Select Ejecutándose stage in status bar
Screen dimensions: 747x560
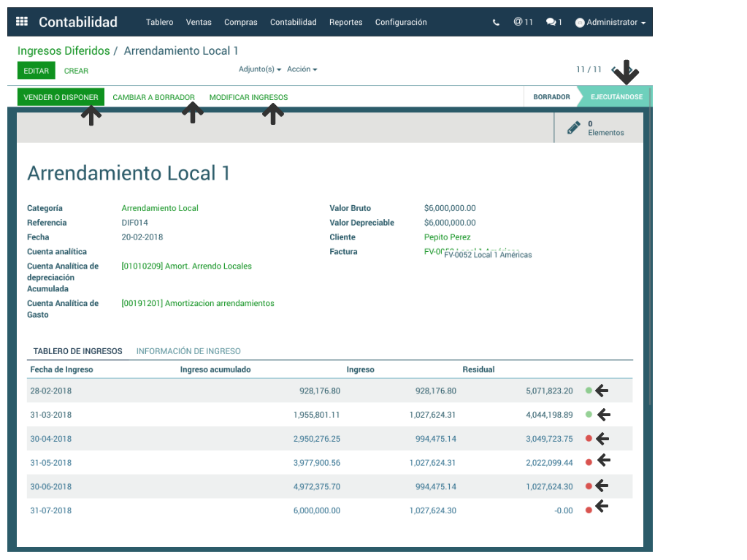click(616, 97)
